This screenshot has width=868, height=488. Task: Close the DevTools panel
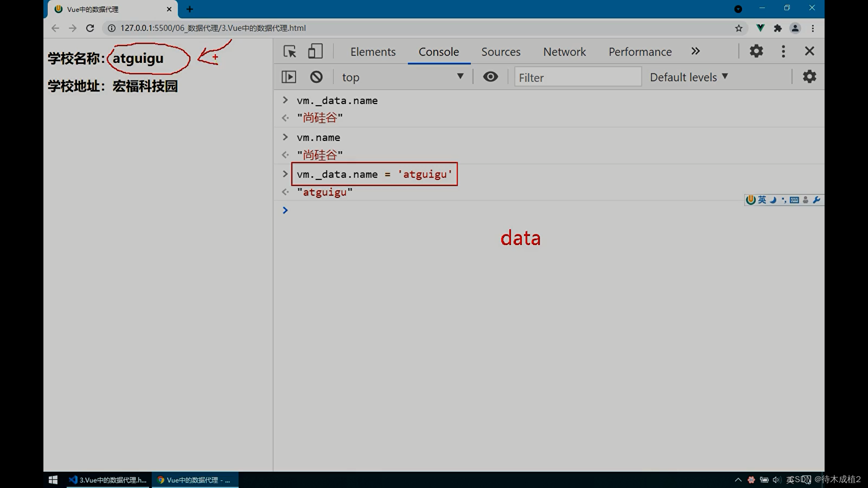810,51
